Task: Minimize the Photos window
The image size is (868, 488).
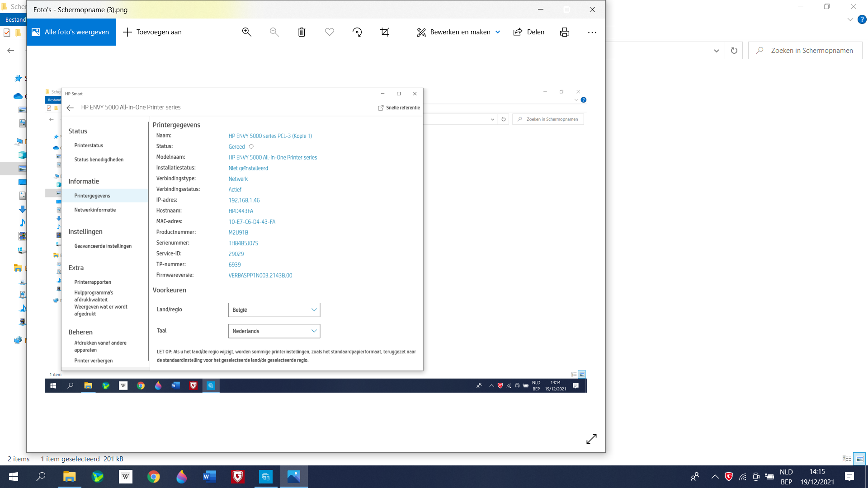Action: pos(540,9)
